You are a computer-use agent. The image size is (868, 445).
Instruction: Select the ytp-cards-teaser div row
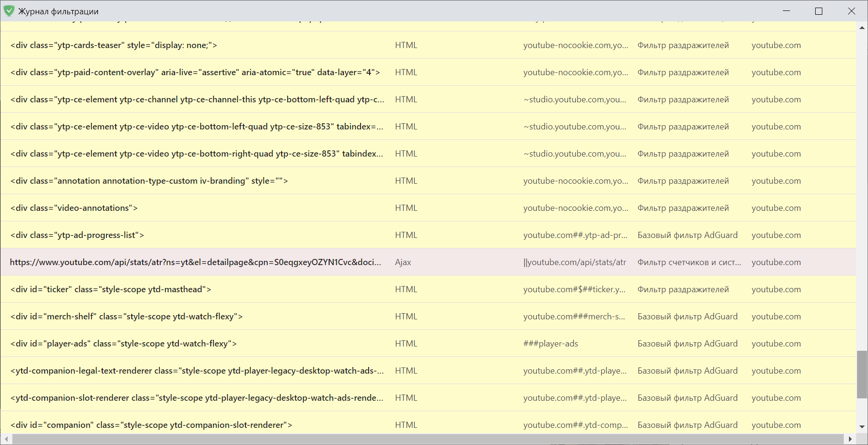click(114, 45)
